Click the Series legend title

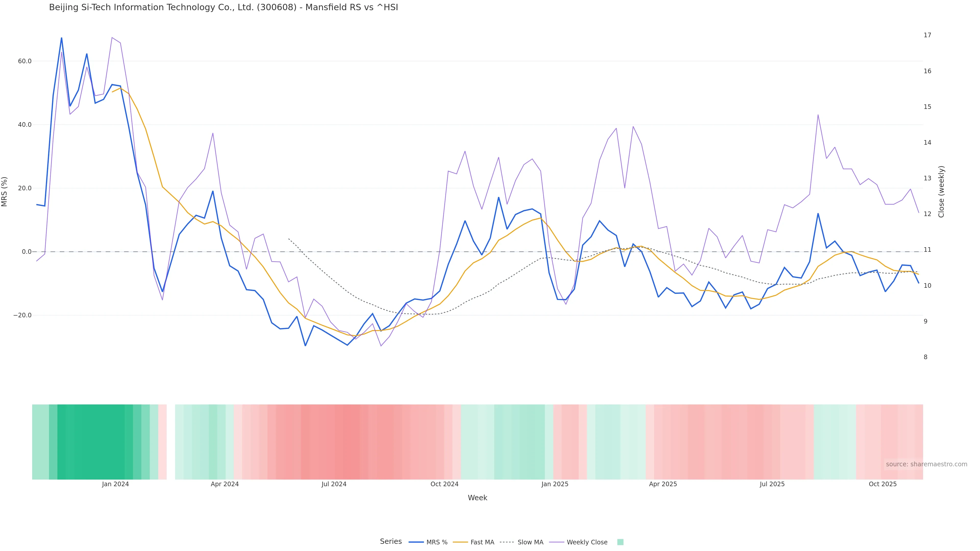(x=391, y=542)
